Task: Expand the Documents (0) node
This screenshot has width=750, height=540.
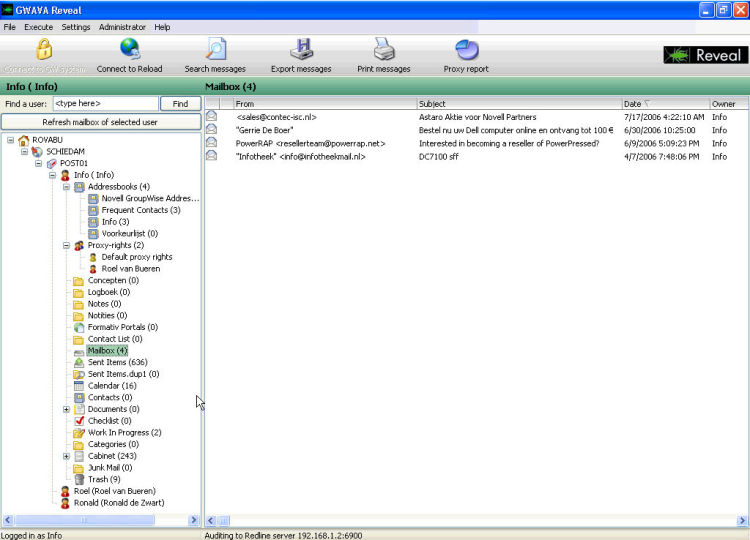Action: click(x=66, y=409)
